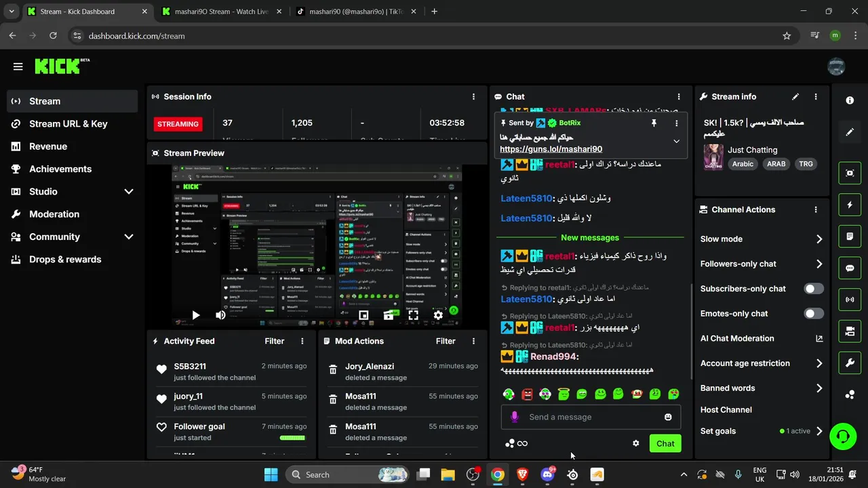
Task: Click Host Channel option
Action: [726, 409]
